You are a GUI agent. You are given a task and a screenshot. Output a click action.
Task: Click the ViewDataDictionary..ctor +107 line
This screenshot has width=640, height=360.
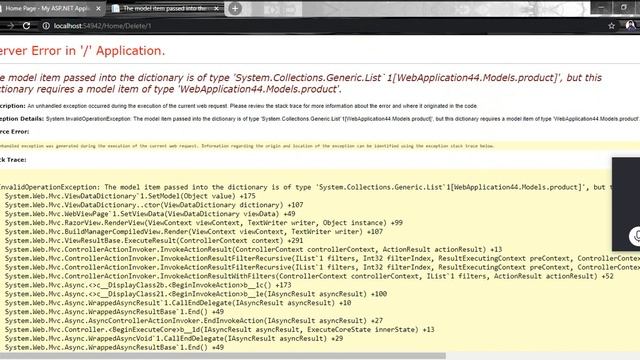[x=154, y=205]
